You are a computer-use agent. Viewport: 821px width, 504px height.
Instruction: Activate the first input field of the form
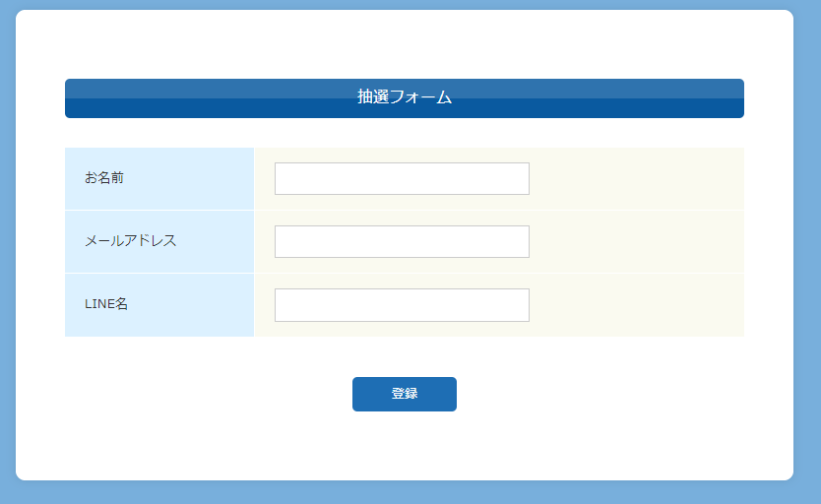coord(402,179)
